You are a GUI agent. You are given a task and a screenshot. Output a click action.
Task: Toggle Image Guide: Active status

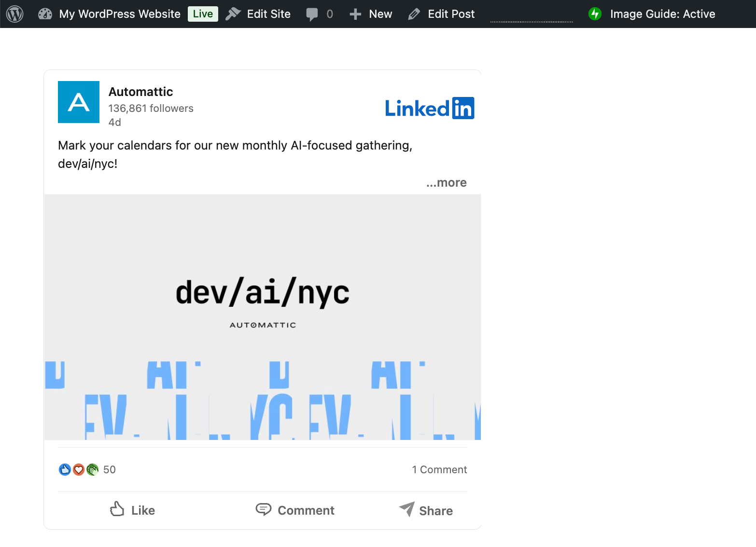663,14
